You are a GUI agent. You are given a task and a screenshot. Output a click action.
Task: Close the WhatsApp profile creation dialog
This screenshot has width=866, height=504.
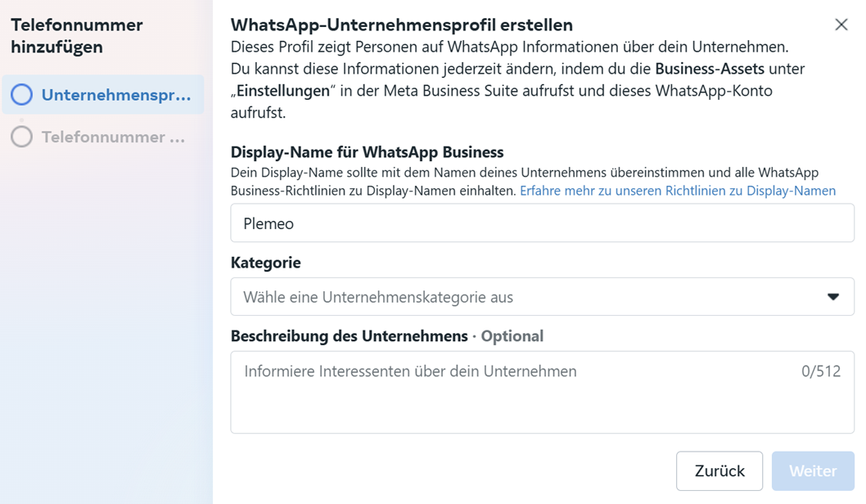841,25
